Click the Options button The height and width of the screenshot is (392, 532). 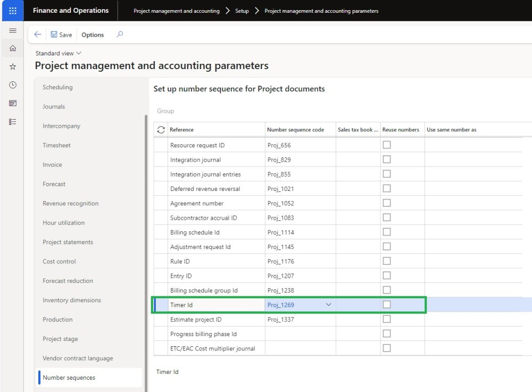point(93,35)
